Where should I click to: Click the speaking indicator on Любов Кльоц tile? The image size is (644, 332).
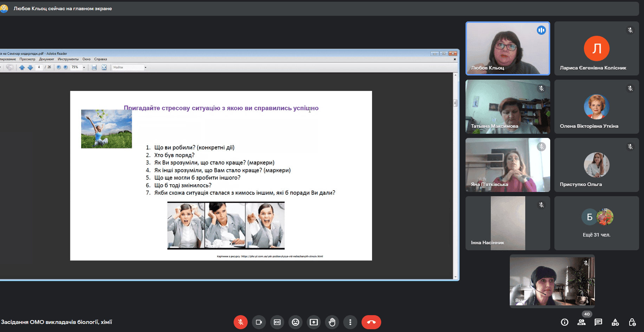541,30
